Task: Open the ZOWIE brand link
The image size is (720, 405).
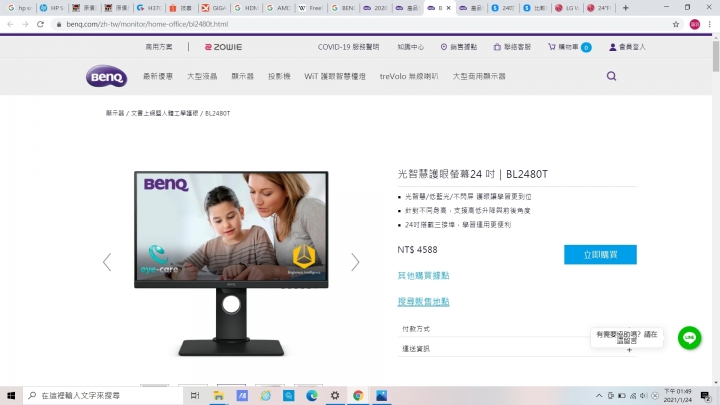Action: click(x=223, y=47)
